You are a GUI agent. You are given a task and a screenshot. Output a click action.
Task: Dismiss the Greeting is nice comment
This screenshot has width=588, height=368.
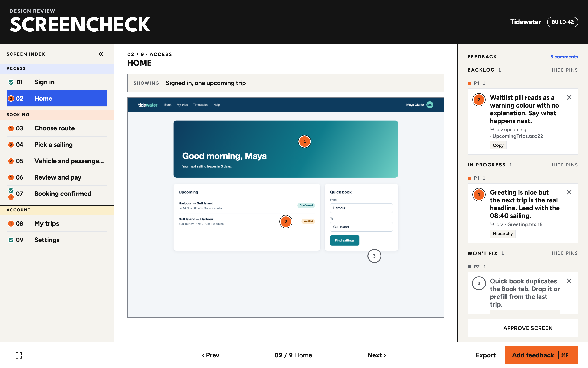pyautogui.click(x=569, y=192)
